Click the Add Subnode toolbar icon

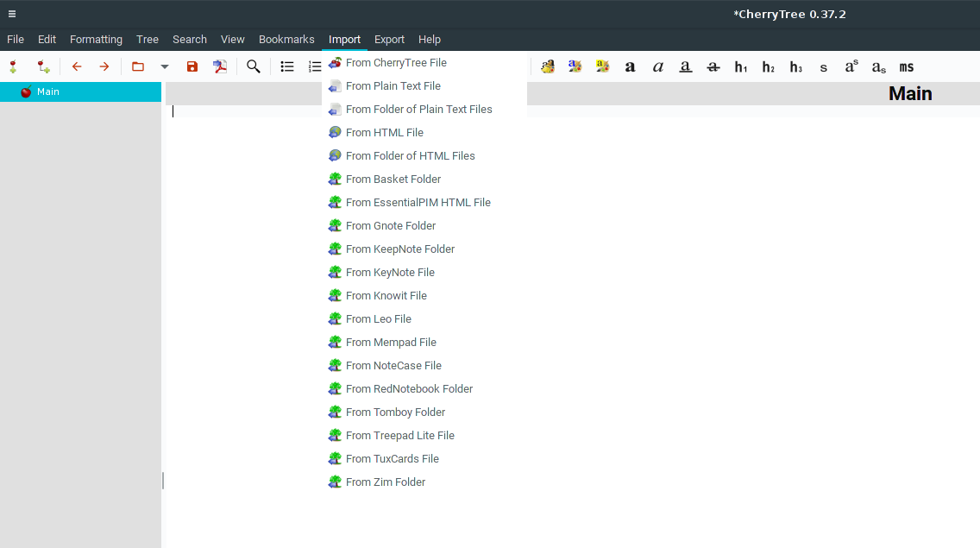click(43, 66)
